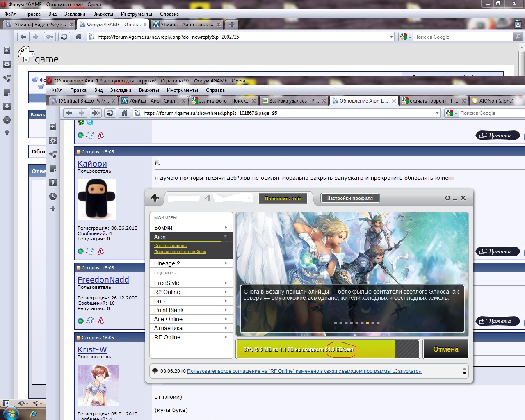The image size is (525, 420).
Task: Open Файл menu in the rear Opera window
Action: pos(11,14)
